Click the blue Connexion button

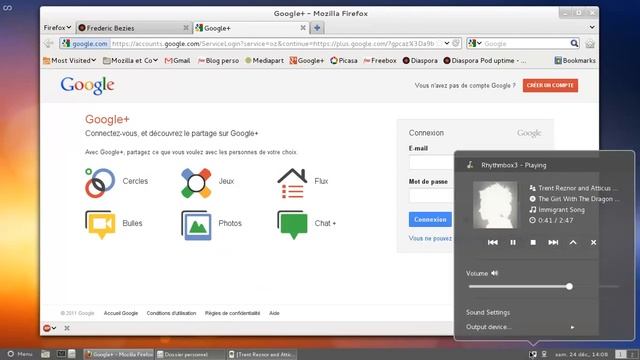tap(430, 219)
